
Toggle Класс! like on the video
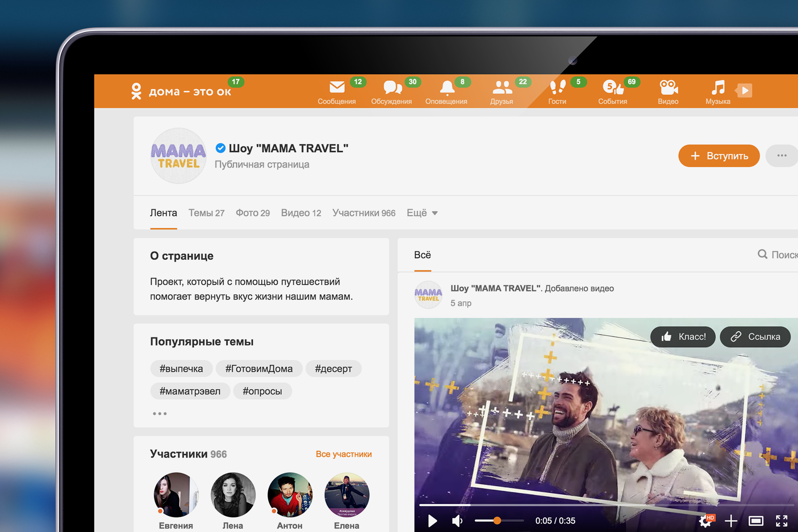tap(683, 337)
